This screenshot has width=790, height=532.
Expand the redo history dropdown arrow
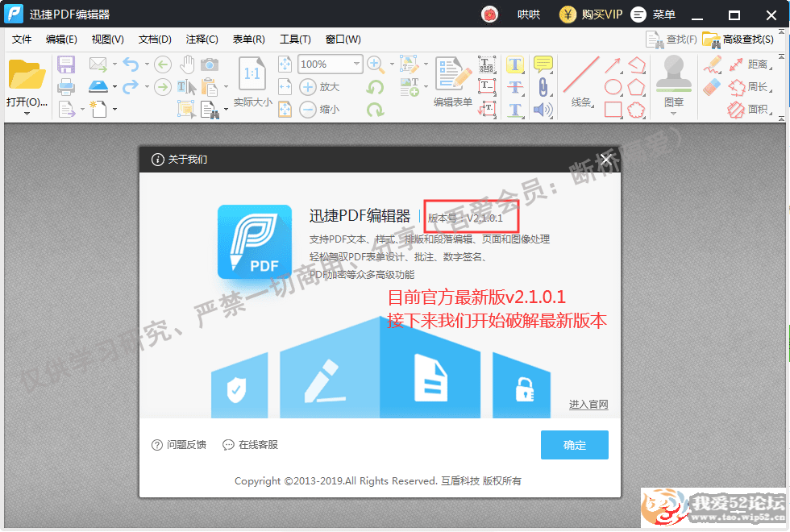pos(147,87)
